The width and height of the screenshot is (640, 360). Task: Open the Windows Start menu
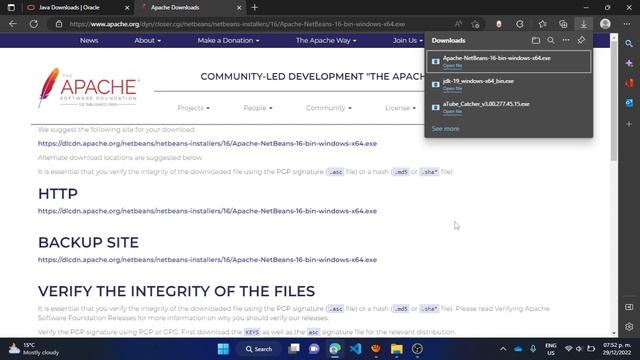(223, 349)
